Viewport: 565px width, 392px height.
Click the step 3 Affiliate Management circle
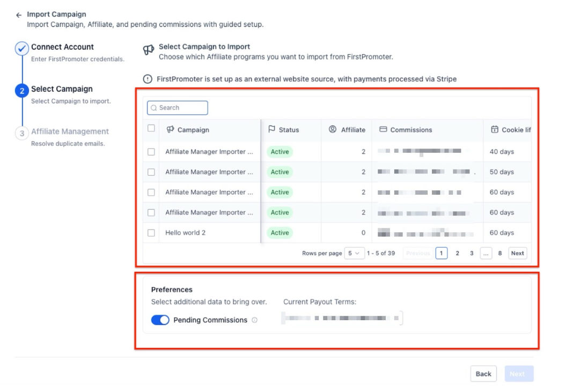point(22,133)
